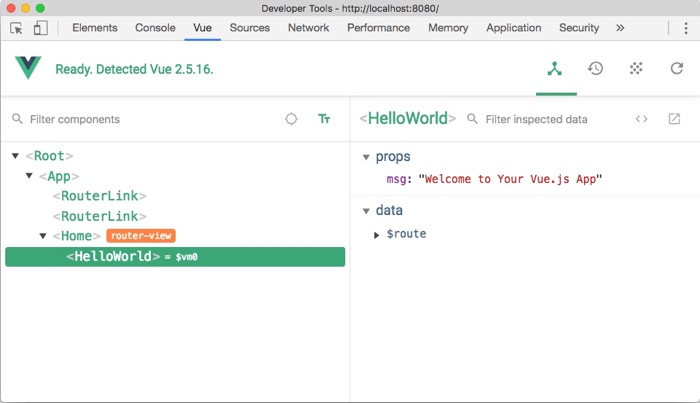700x403 pixels.
Task: Show more DevTools tabs chevron
Action: 620,28
